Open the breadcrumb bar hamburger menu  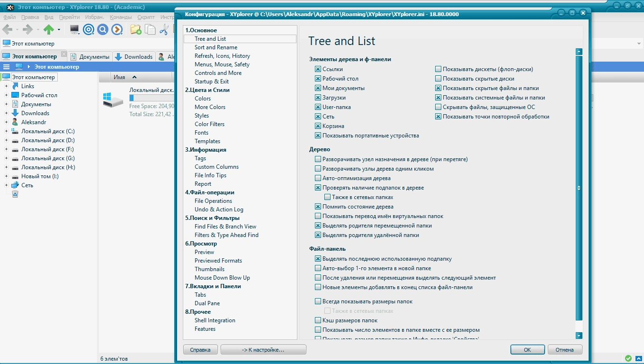pyautogui.click(x=6, y=67)
